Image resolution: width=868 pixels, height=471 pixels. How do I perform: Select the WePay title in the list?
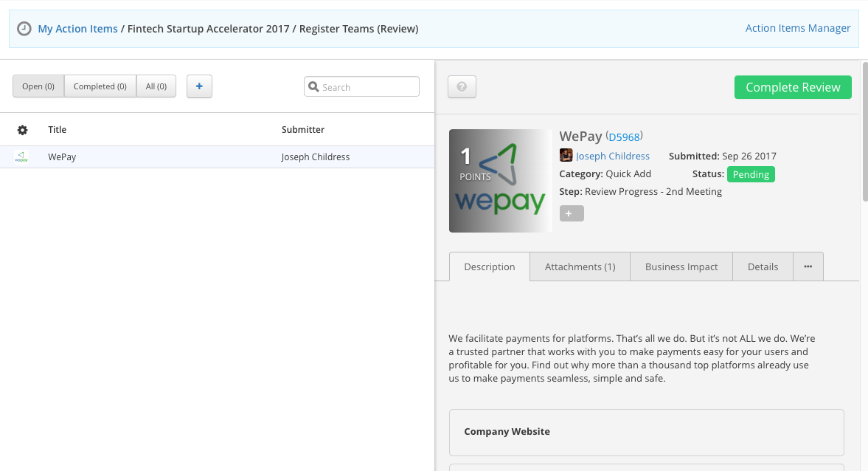(62, 157)
